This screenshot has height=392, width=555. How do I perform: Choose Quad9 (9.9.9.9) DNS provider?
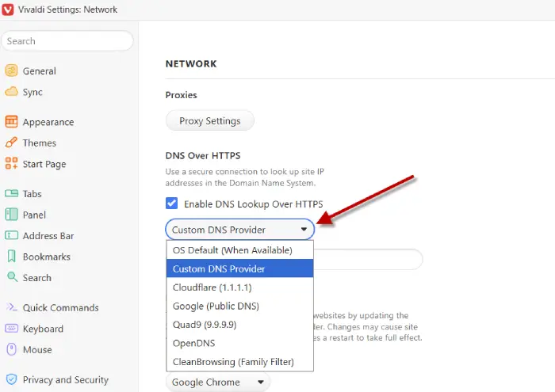point(240,324)
